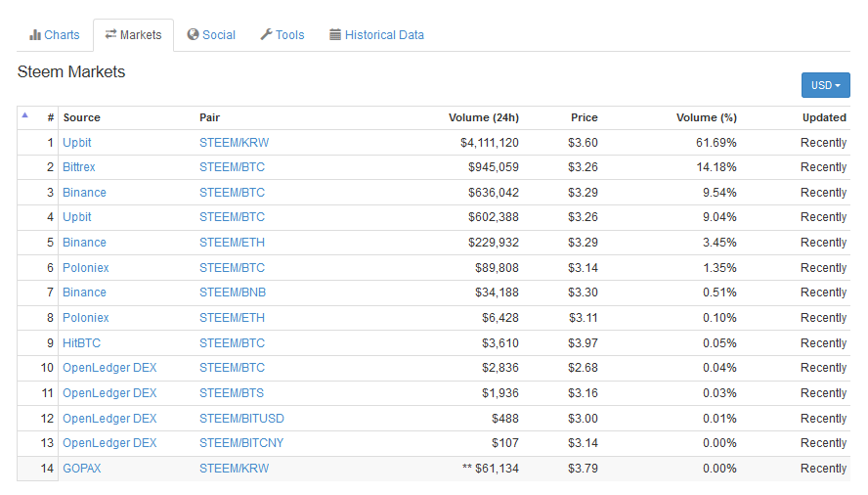868x495 pixels.
Task: Open the Bittrex exchange link
Action: tap(78, 167)
